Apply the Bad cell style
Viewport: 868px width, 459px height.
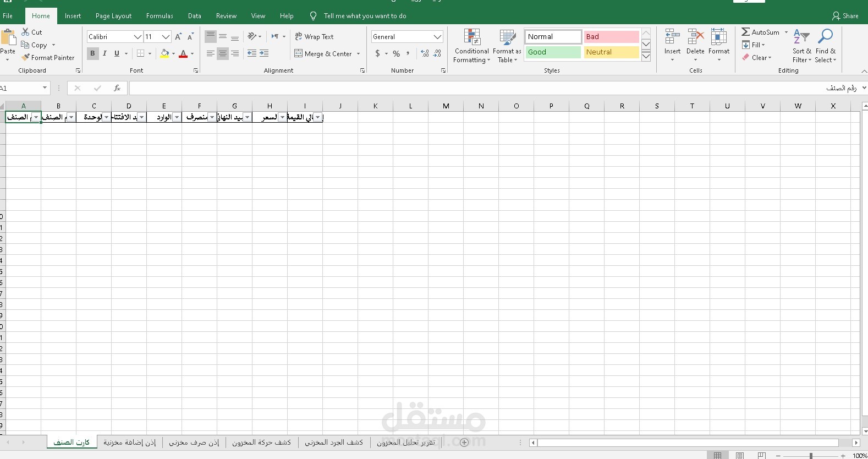(611, 36)
